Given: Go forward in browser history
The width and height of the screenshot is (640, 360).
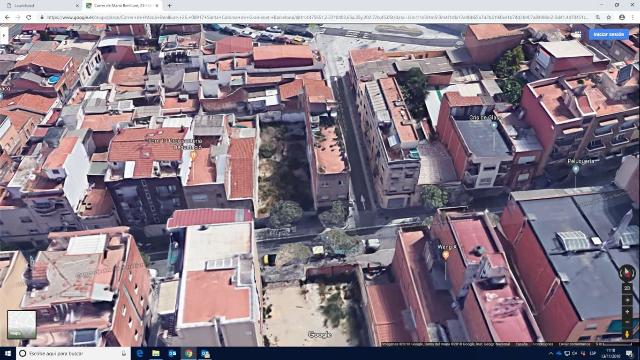Looking at the screenshot, I should [x=18, y=18].
